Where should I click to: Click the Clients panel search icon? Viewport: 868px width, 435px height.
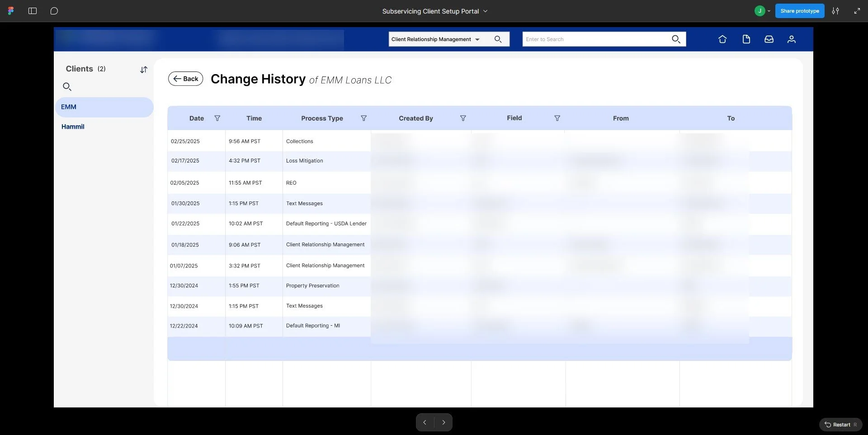coord(67,87)
